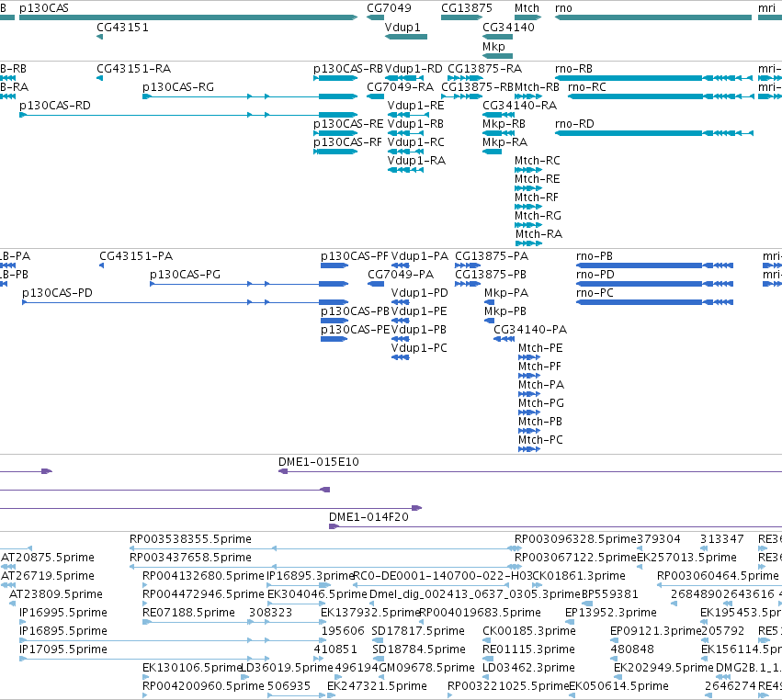
Task: Click the rno gene bar
Action: coord(653,17)
